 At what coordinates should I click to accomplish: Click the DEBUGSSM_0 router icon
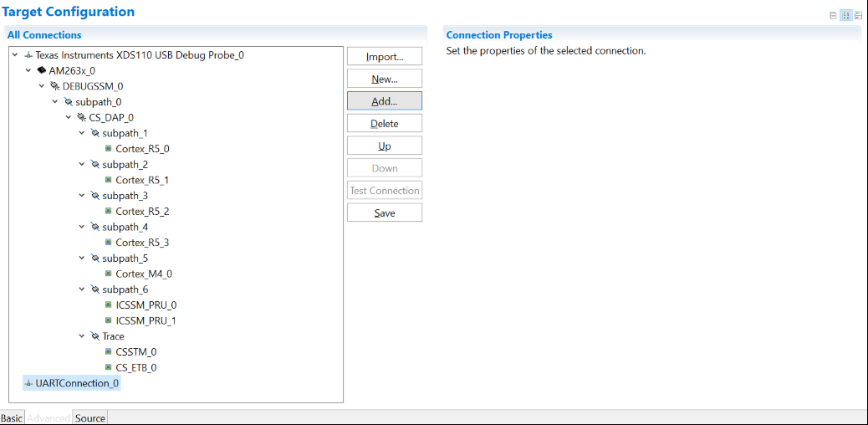click(55, 86)
